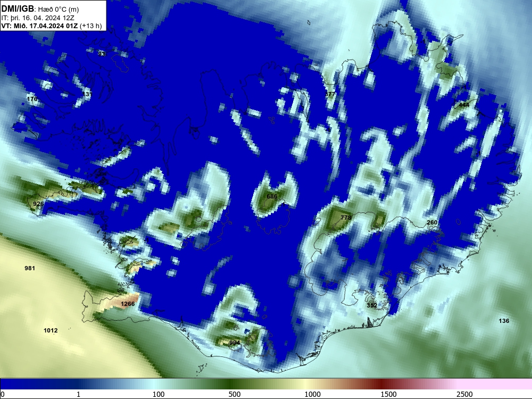This screenshot has height=399, width=532.
Task: Click the 131 value in the Westfjords
Action: pos(87,94)
